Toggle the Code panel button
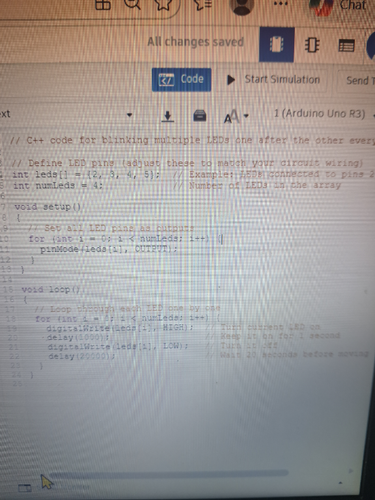Viewport: 375px width, 500px height. [x=181, y=80]
